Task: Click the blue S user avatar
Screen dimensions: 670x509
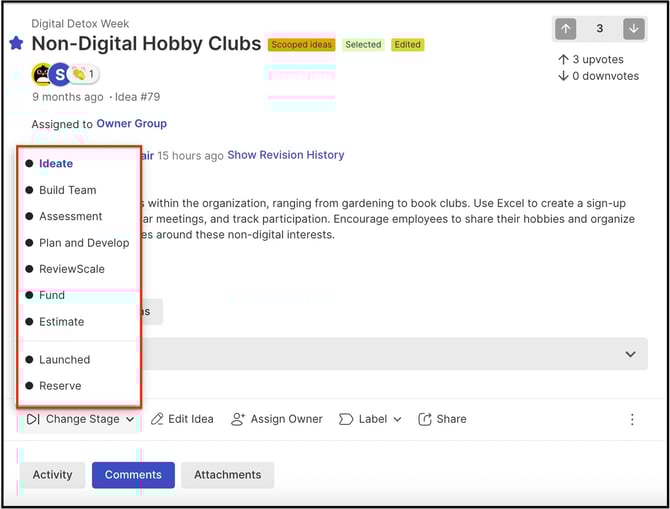Action: [59, 74]
